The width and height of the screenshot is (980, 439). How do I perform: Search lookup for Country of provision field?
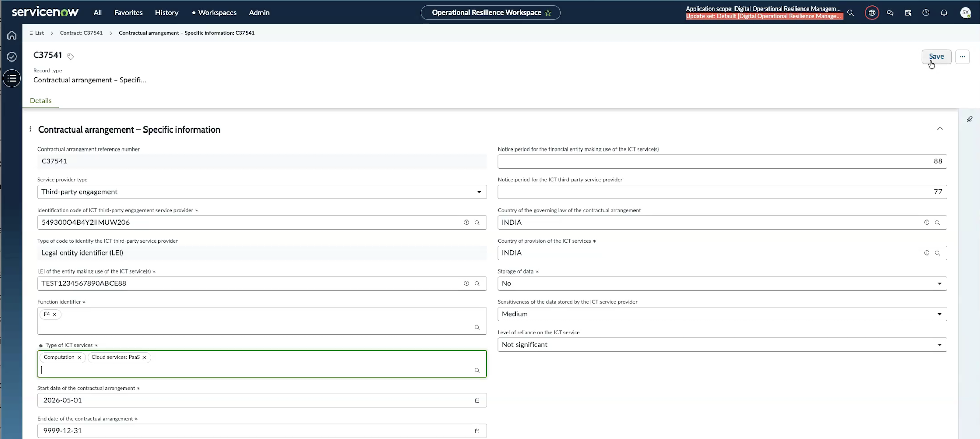(x=937, y=253)
